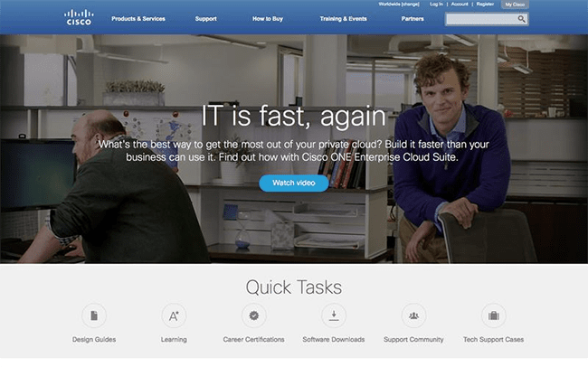Click the Tech Support Cases label
Viewport: 588px width, 367px height.
[x=494, y=340]
